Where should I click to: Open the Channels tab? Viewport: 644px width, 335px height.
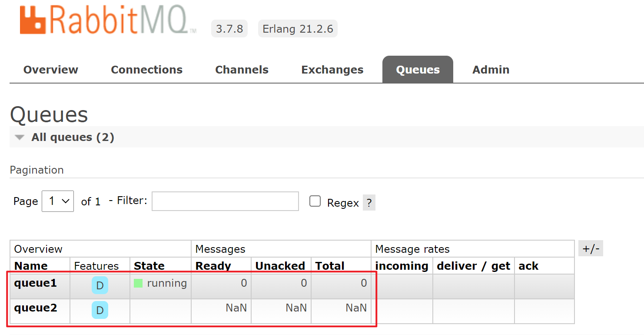click(242, 70)
